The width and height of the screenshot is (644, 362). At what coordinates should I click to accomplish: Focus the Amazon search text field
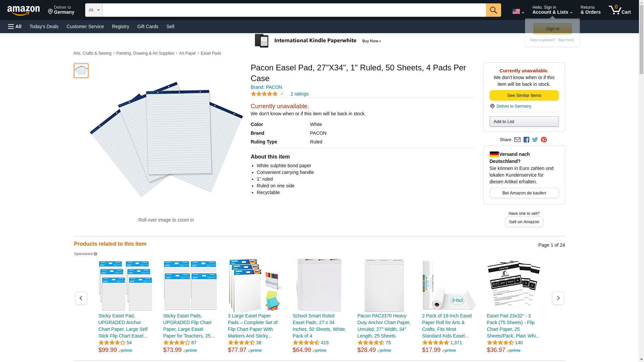(x=294, y=10)
